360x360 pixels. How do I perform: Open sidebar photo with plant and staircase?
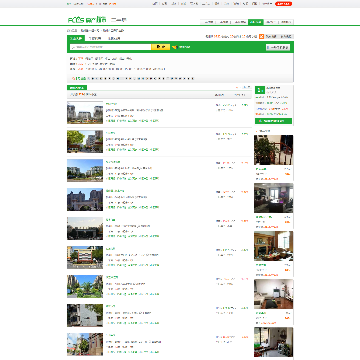click(274, 150)
